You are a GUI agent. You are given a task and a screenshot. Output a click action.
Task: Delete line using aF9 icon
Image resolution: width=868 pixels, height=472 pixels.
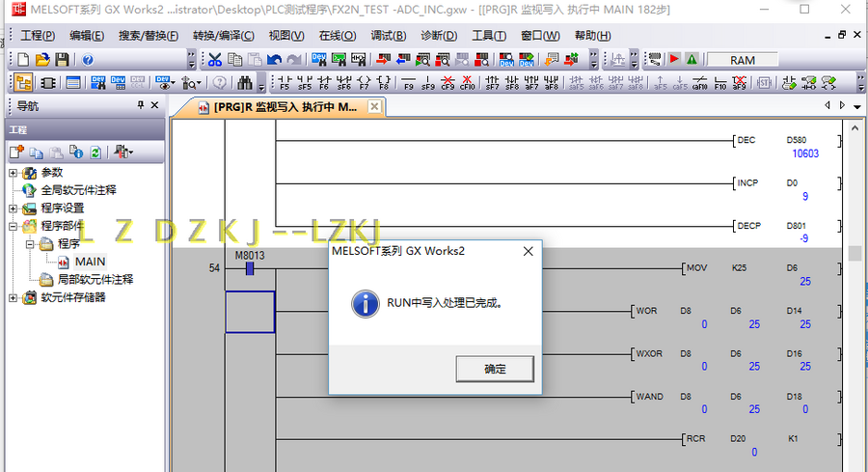pyautogui.click(x=740, y=83)
